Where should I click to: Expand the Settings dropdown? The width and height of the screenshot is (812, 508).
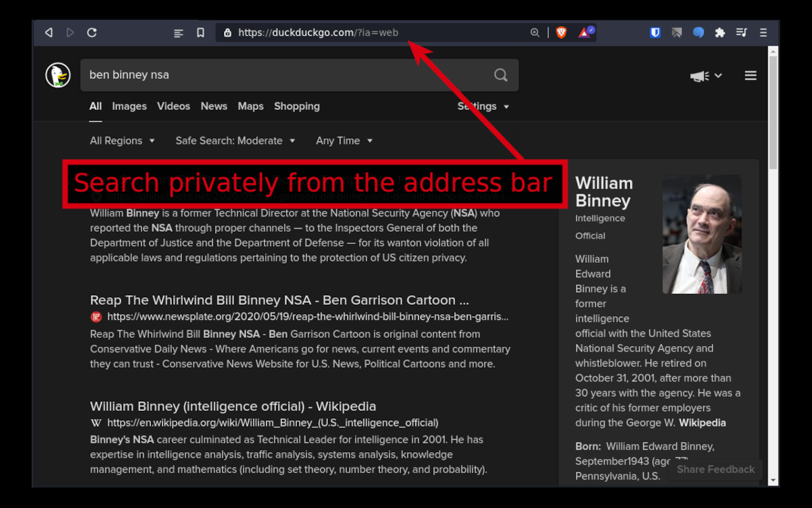pos(483,107)
